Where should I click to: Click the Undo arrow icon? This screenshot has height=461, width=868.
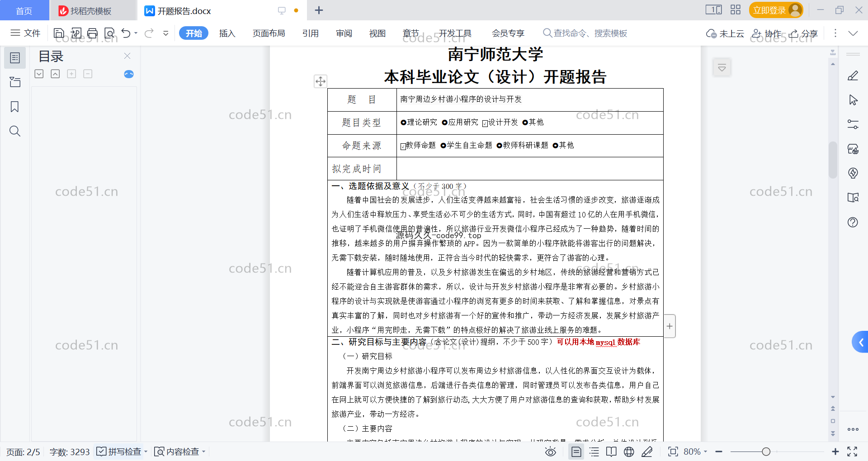click(x=126, y=33)
